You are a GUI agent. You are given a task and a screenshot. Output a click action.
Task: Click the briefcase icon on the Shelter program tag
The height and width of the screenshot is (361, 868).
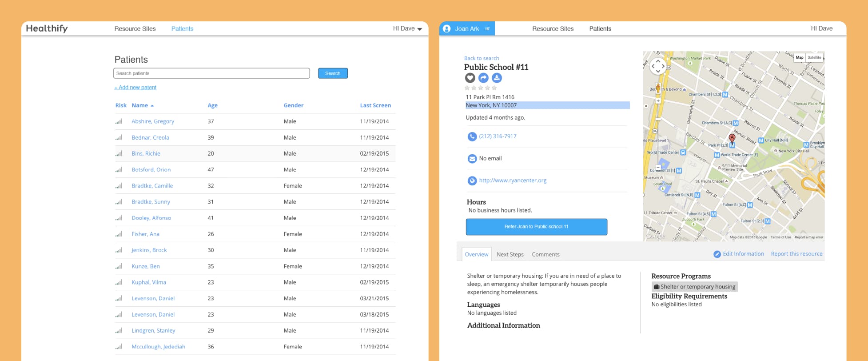656,287
